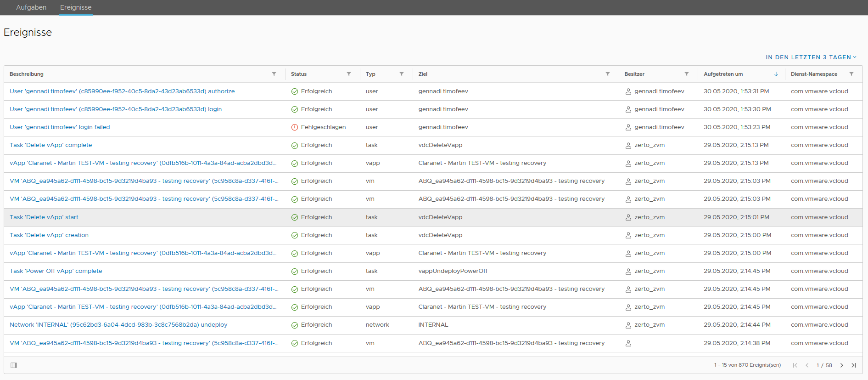Open the gennadi.timofeev login event link

[x=116, y=109]
